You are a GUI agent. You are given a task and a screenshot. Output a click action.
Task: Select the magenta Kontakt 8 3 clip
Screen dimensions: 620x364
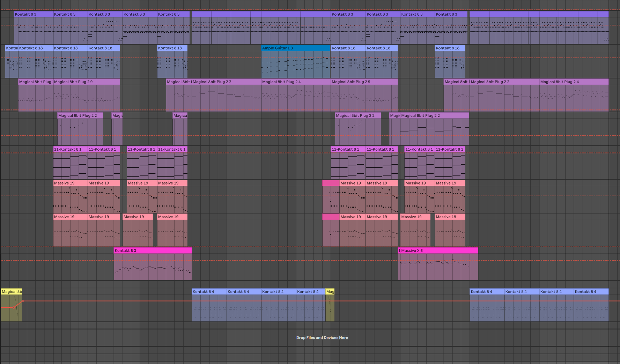tap(153, 264)
